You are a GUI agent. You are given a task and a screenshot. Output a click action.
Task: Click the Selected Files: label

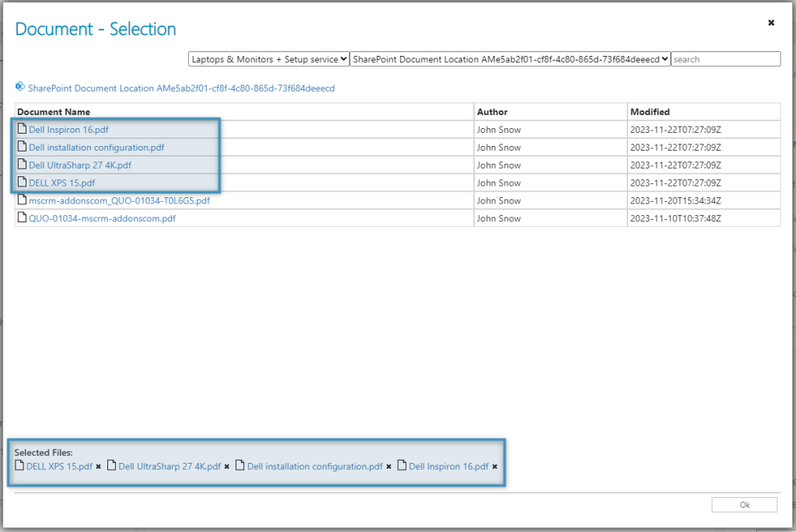point(44,452)
